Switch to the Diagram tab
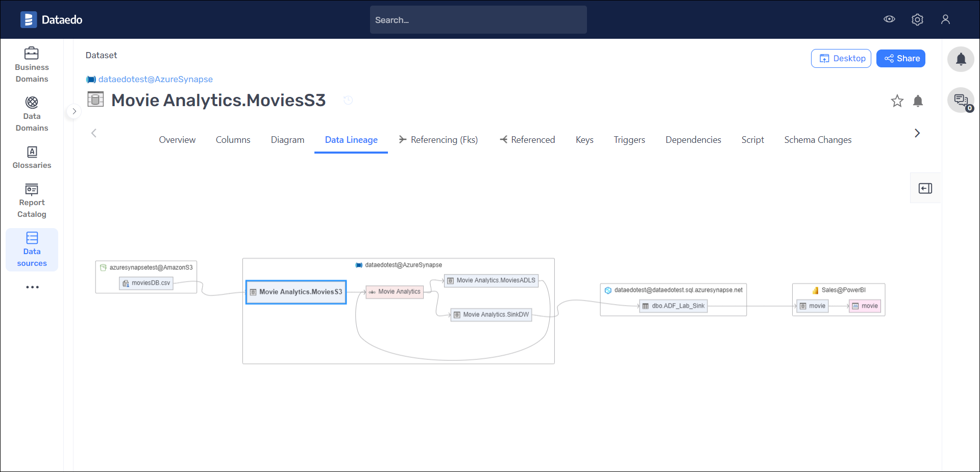Screen dimensions: 980x472 click(287, 140)
